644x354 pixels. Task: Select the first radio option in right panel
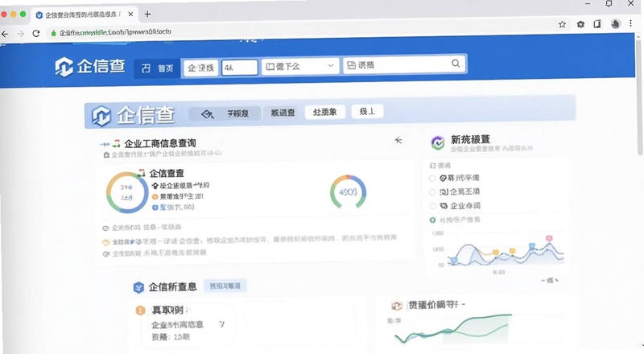pos(432,179)
